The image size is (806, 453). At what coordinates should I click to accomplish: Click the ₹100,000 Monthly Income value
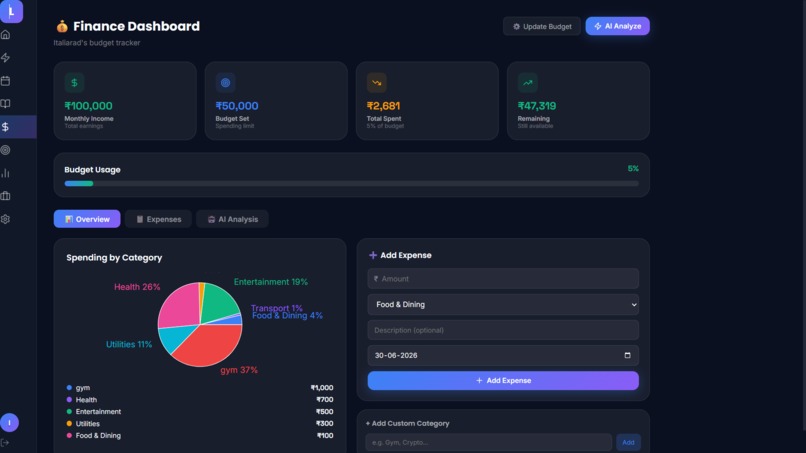pos(88,106)
